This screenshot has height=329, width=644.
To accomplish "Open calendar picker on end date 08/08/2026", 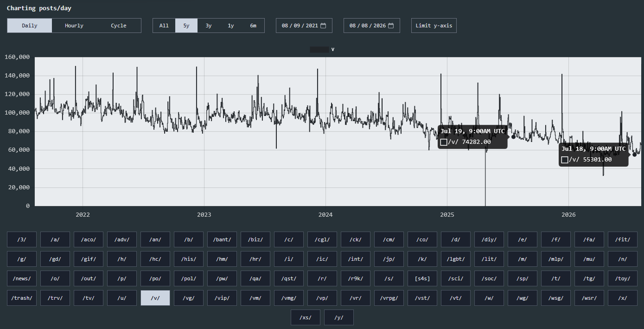I will [391, 26].
